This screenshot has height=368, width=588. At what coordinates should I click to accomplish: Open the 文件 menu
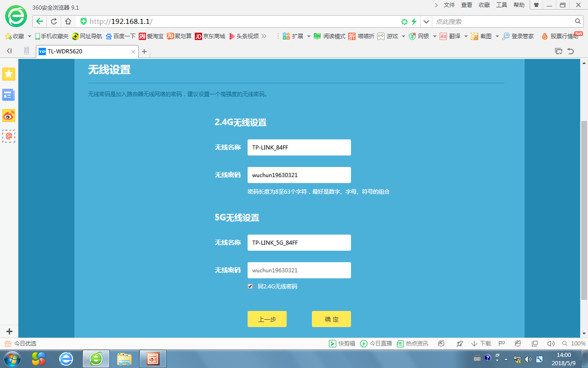pos(449,5)
